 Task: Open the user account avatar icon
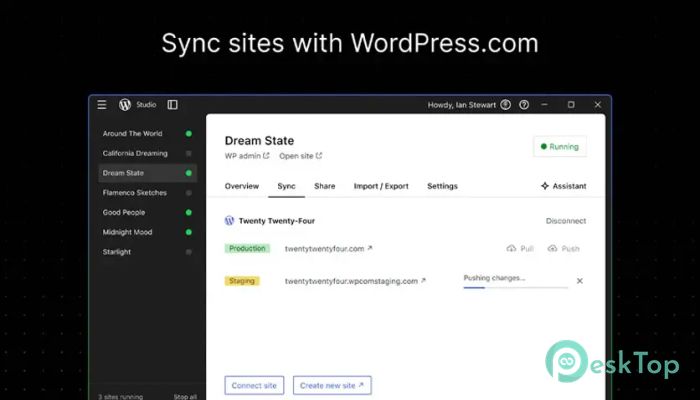(505, 104)
